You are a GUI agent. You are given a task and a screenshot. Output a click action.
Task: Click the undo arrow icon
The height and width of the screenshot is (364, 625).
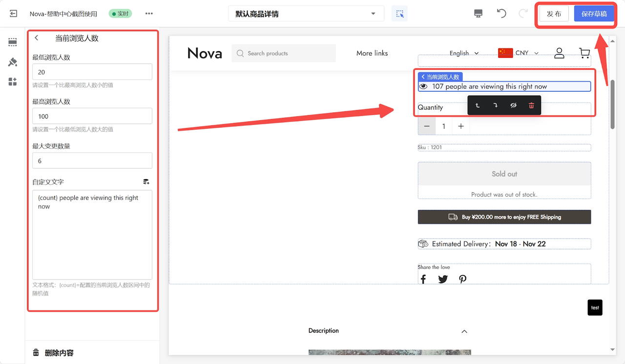tap(501, 14)
